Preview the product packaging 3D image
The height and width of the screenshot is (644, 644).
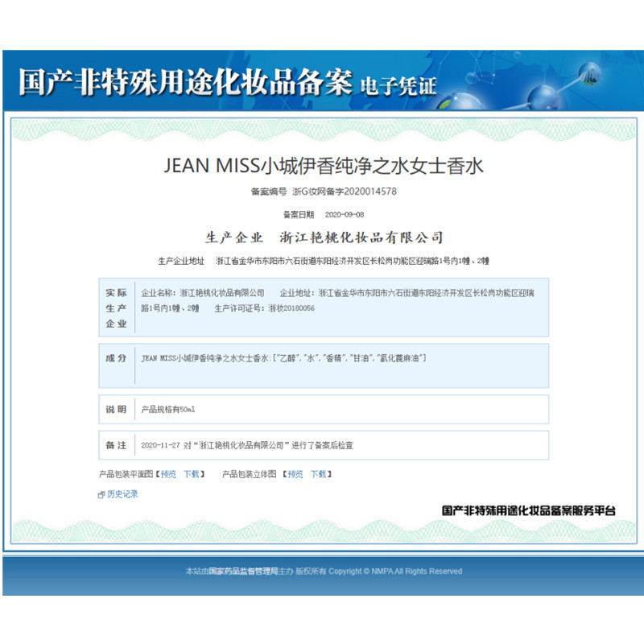tap(295, 474)
